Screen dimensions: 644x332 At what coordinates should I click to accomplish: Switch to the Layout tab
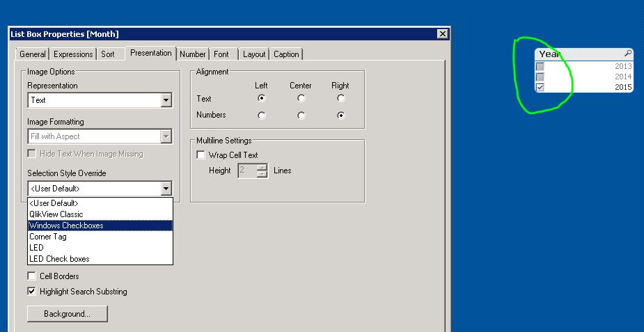click(254, 54)
